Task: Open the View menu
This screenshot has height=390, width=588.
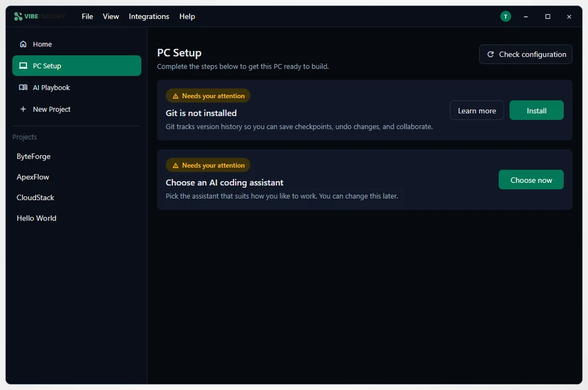Action: point(111,16)
